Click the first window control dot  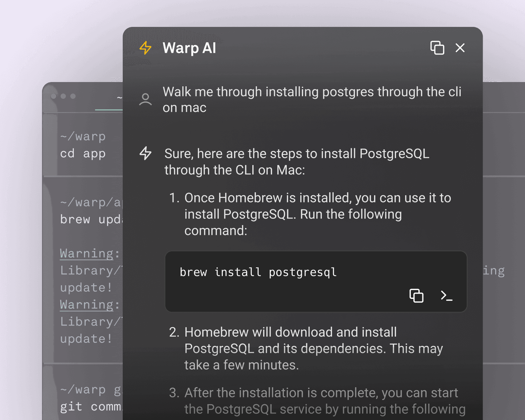53,96
